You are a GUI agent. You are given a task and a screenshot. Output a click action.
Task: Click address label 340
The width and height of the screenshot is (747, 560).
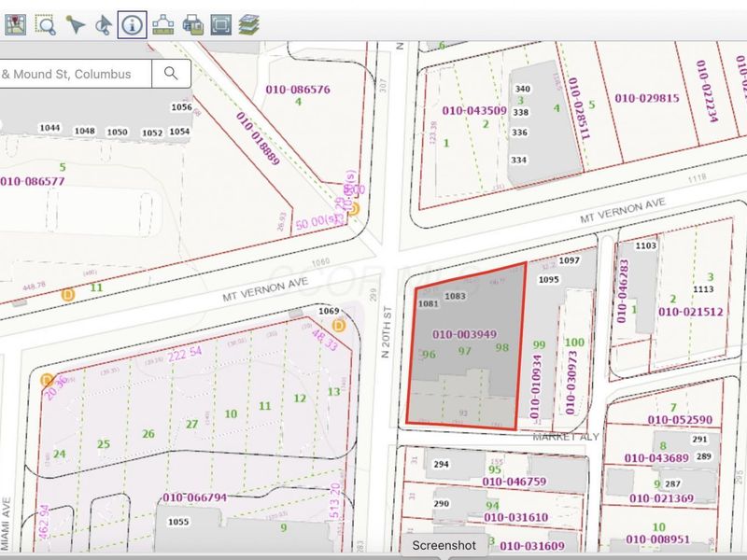coord(523,89)
